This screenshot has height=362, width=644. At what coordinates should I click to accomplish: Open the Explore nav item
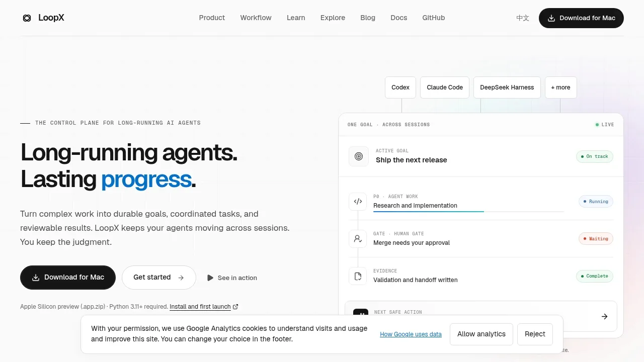333,18
